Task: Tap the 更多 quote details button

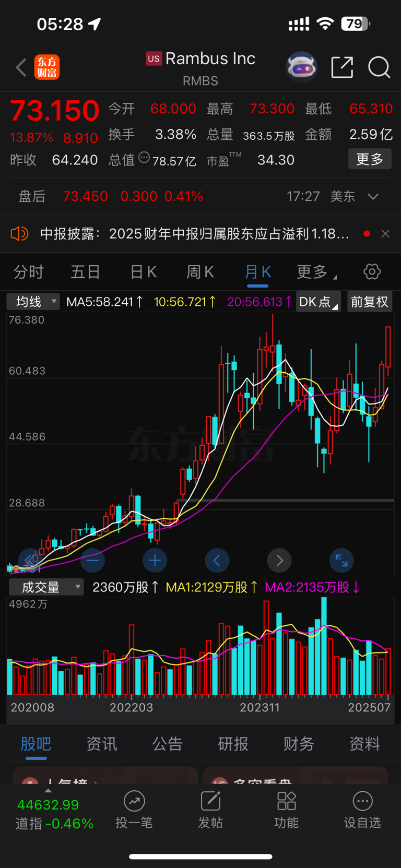Action: click(x=370, y=159)
